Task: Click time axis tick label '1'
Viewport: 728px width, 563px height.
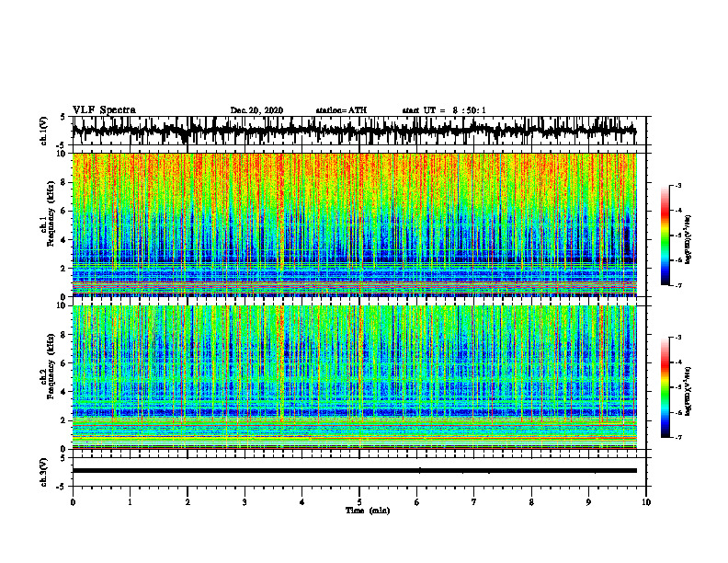Action: pos(130,502)
